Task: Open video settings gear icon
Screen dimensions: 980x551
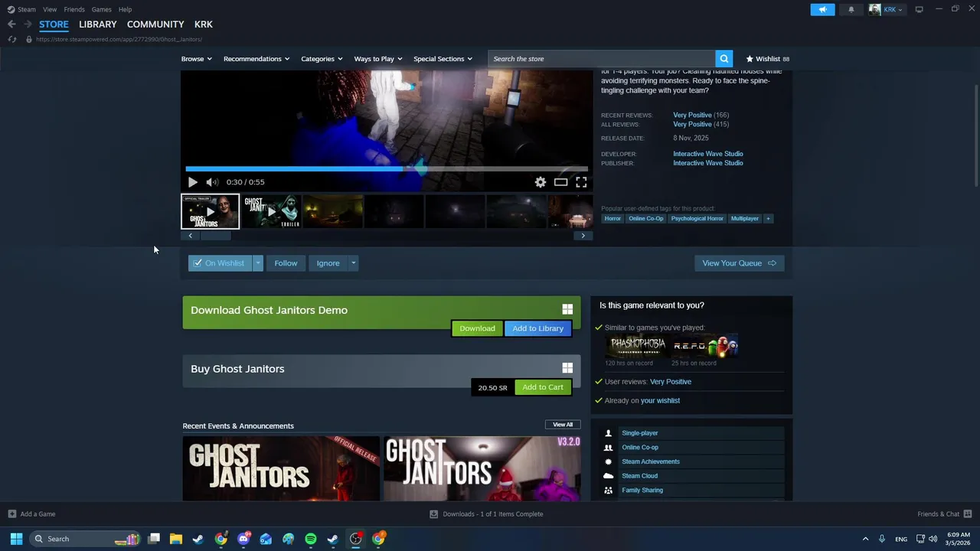Action: click(541, 182)
